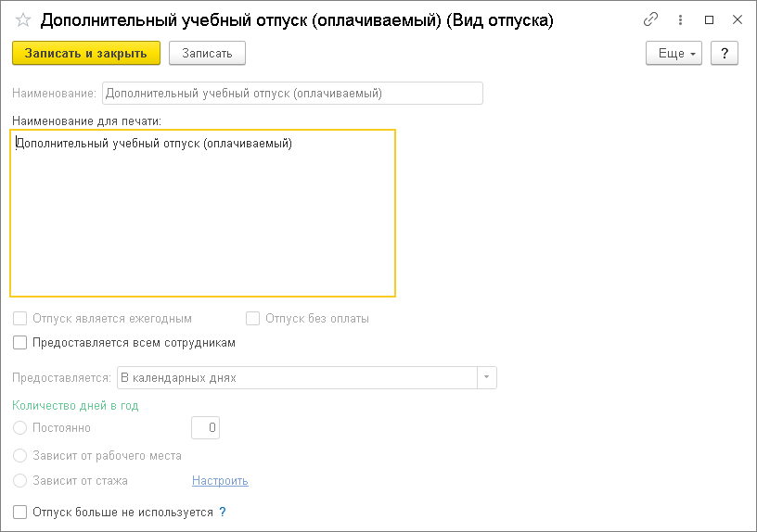
Task: Select the 'Постоянно' radio option
Action: (20, 428)
